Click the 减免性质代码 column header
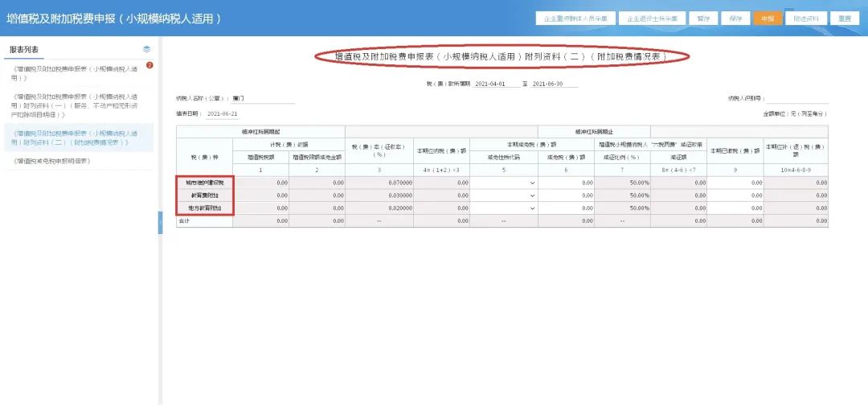Viewport: 868px width, 407px height. (504, 158)
